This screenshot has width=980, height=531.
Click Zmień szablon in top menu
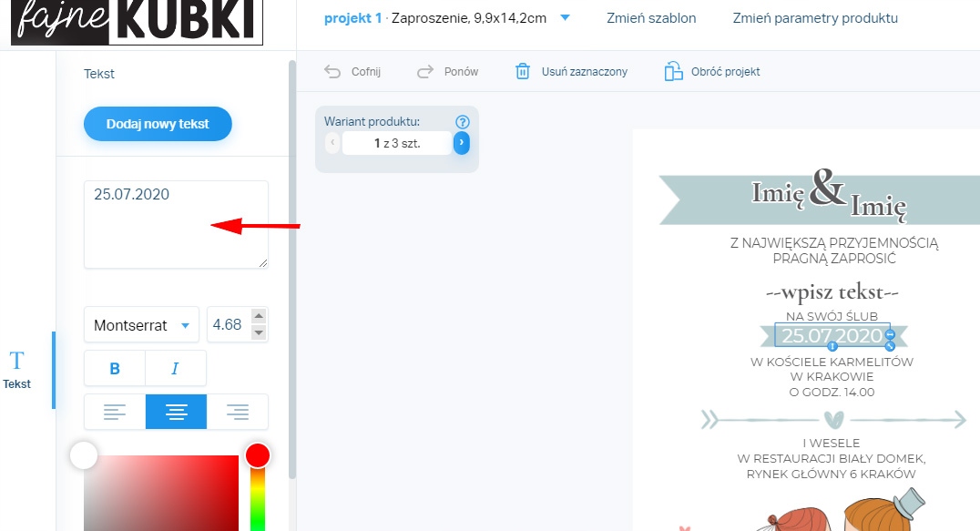click(651, 18)
